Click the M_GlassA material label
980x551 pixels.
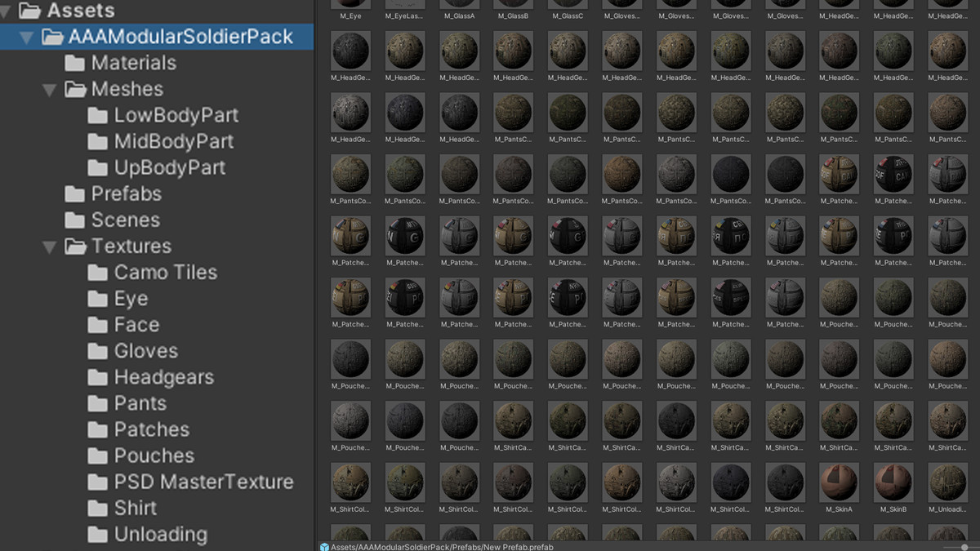(459, 16)
